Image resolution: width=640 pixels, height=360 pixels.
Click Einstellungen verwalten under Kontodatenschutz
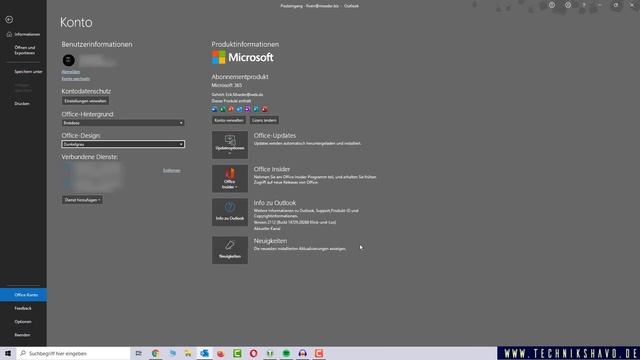(x=85, y=101)
